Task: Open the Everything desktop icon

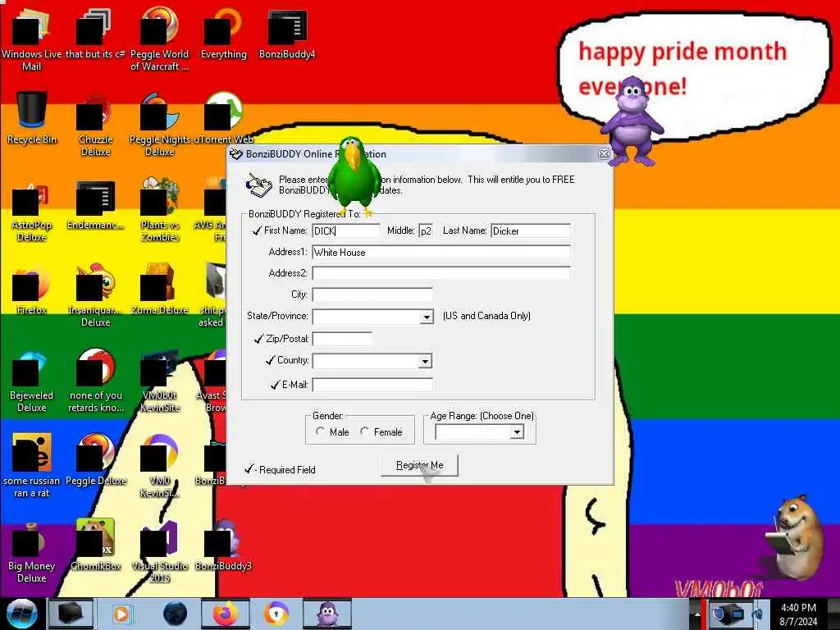Action: click(223, 34)
